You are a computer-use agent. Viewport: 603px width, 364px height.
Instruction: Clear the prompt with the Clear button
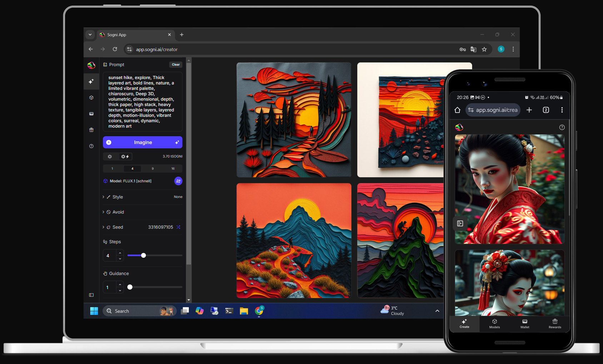click(x=175, y=65)
